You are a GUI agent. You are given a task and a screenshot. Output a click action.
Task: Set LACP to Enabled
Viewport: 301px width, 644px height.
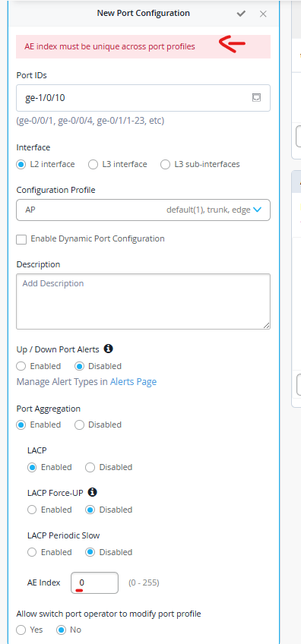[x=32, y=467]
